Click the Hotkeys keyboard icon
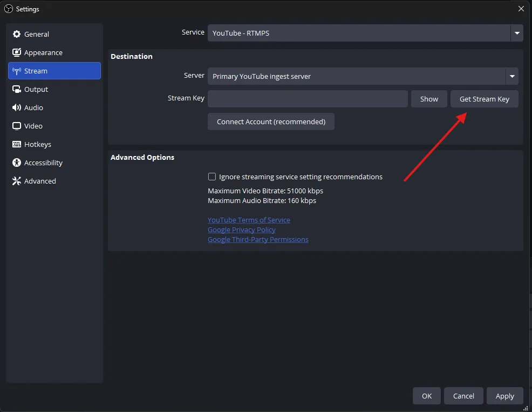 pyautogui.click(x=17, y=144)
